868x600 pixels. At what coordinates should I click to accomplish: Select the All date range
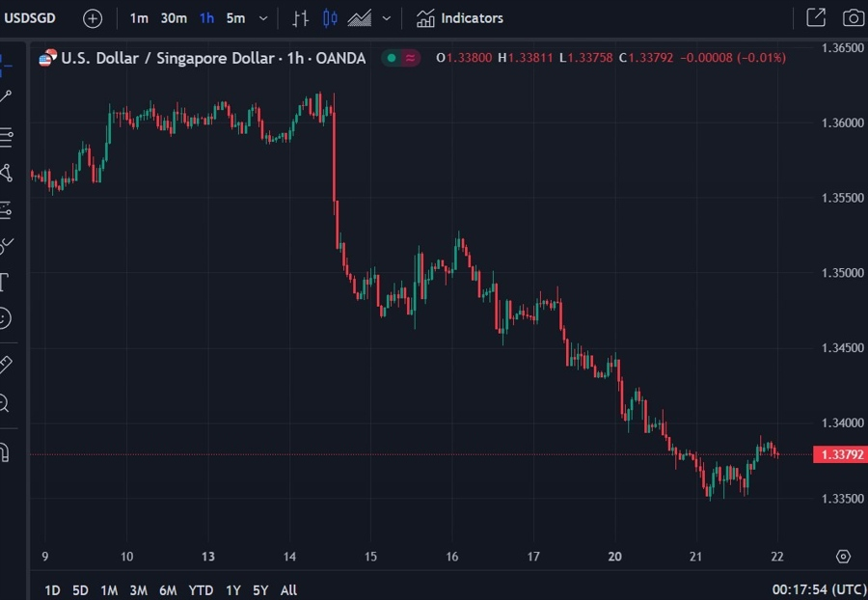coord(288,590)
